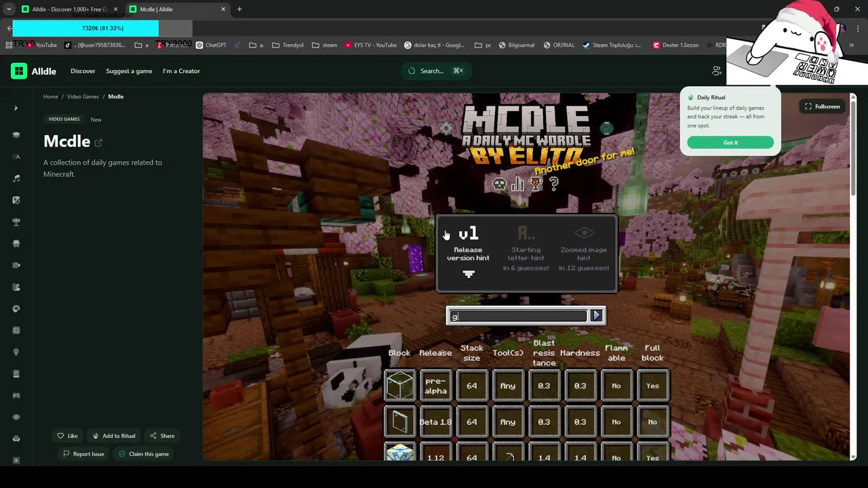868x488 pixels.
Task: Click the Hardness column header
Action: (580, 353)
